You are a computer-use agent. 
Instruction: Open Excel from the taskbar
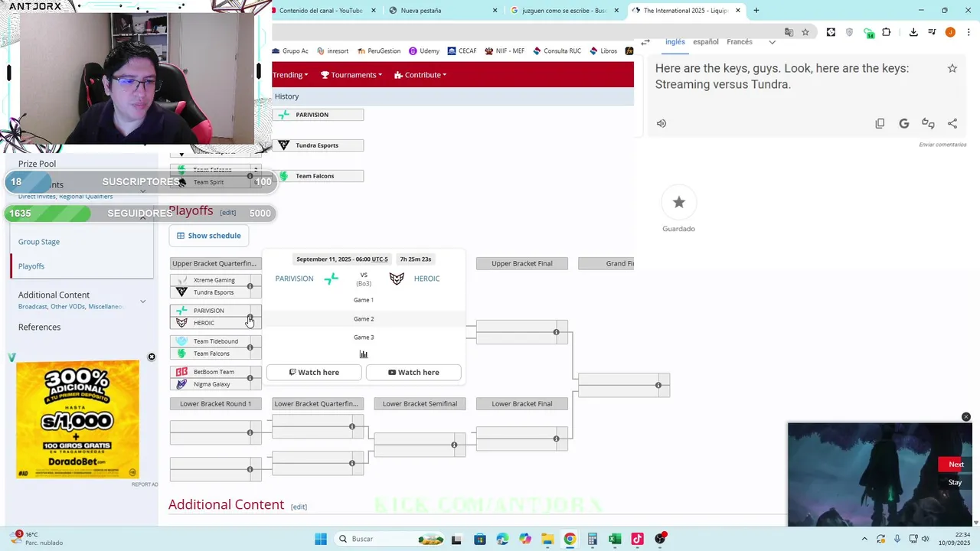[615, 539]
